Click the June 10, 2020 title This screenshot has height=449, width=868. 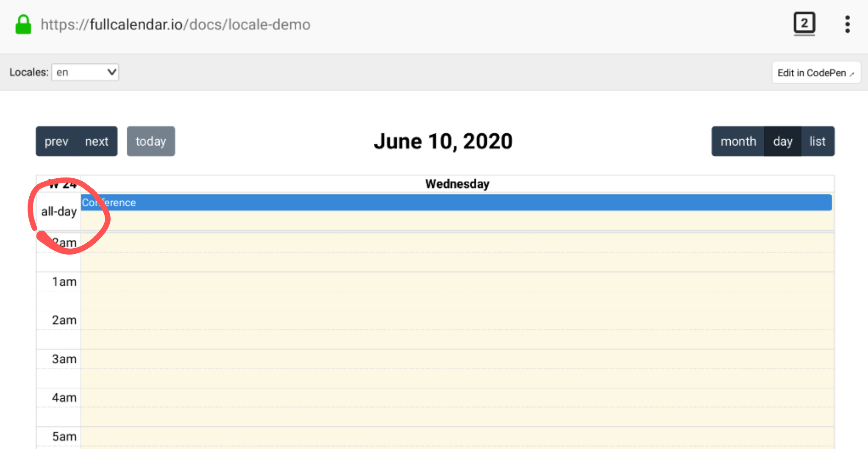coord(442,141)
